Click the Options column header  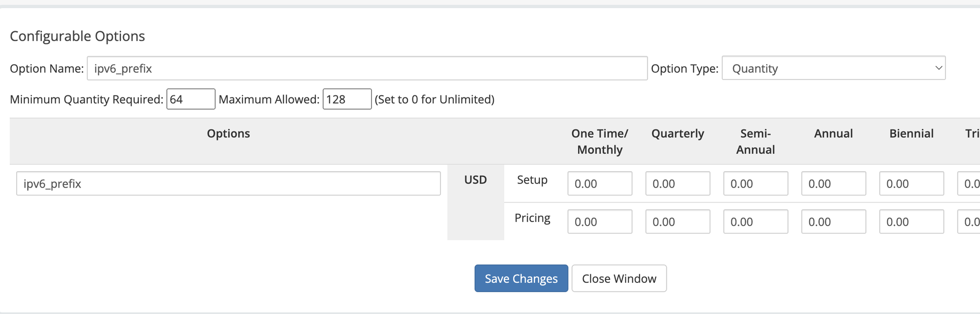tap(228, 134)
